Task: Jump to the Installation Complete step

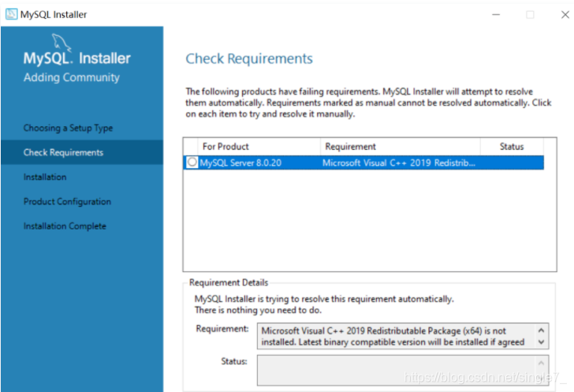Action: [x=65, y=226]
